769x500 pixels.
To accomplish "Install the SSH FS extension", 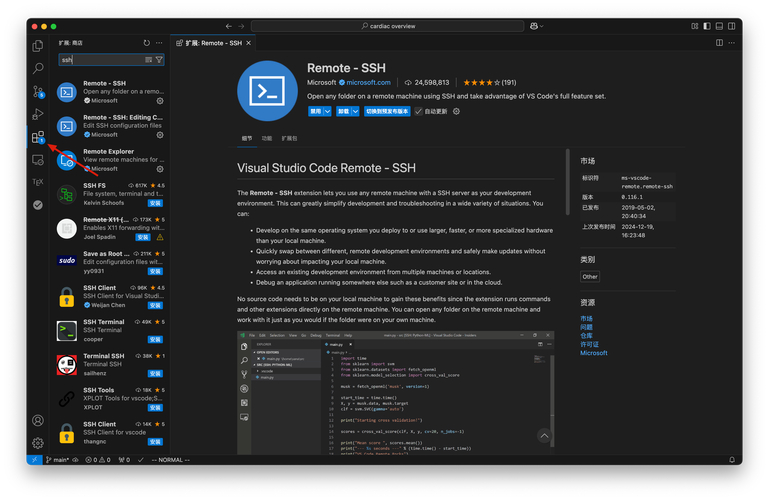I will point(156,204).
